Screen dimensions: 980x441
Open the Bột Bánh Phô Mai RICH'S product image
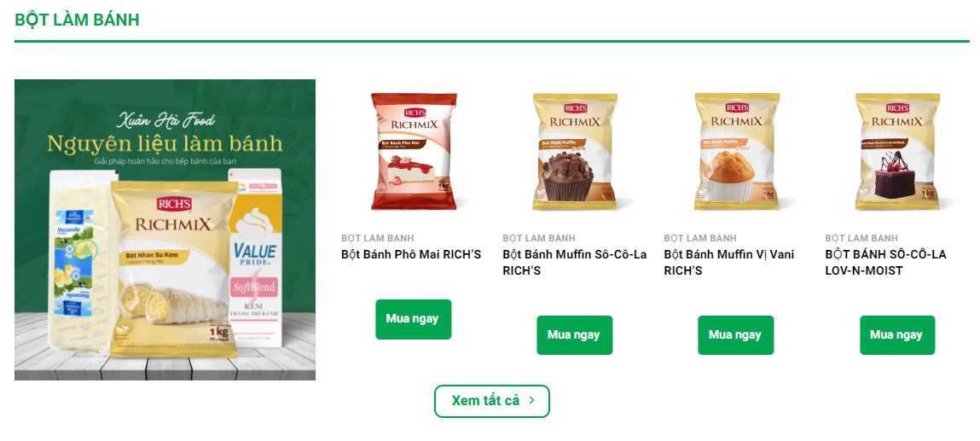pos(413,151)
